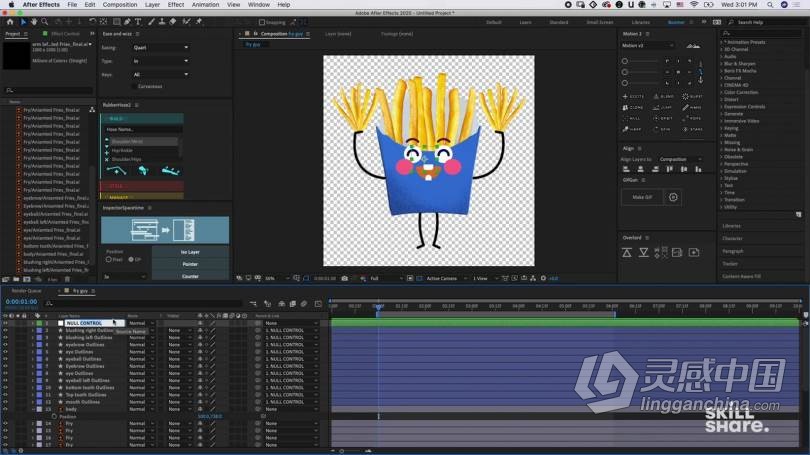
Task: Select the Pixel radio button in InspectorSpacetime
Action: [x=108, y=260]
